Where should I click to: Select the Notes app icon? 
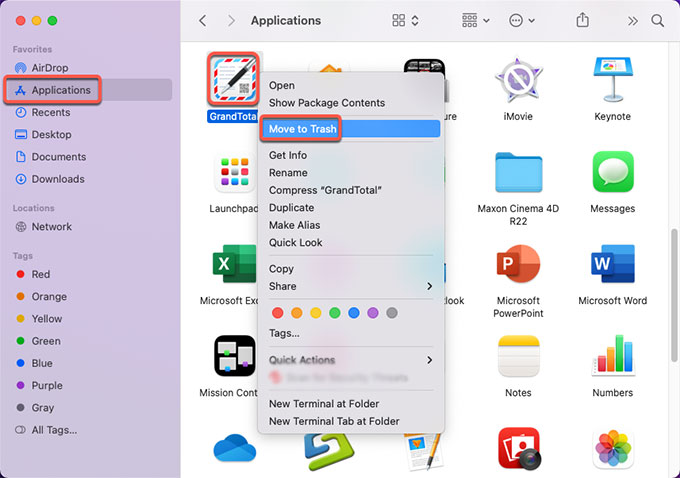coord(518,356)
